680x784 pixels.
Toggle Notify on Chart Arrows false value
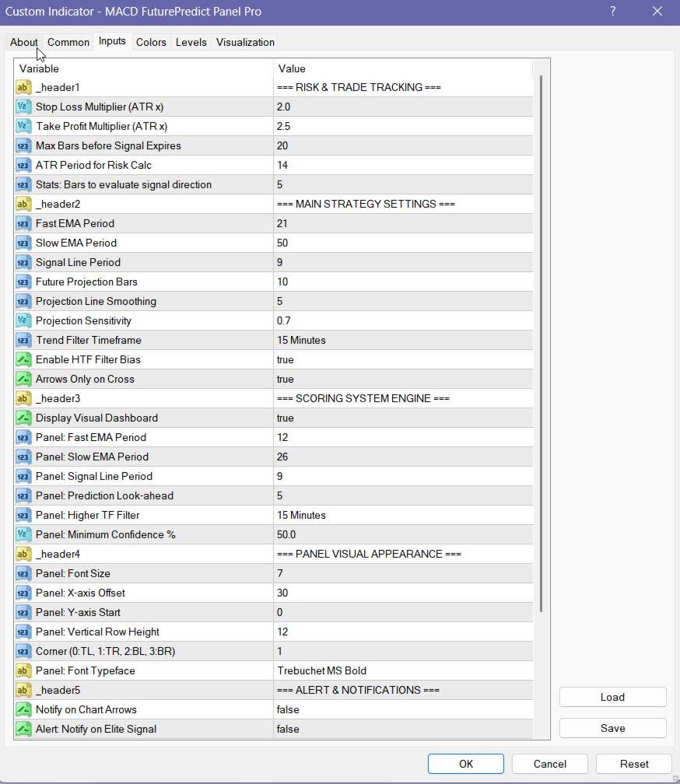click(x=403, y=709)
